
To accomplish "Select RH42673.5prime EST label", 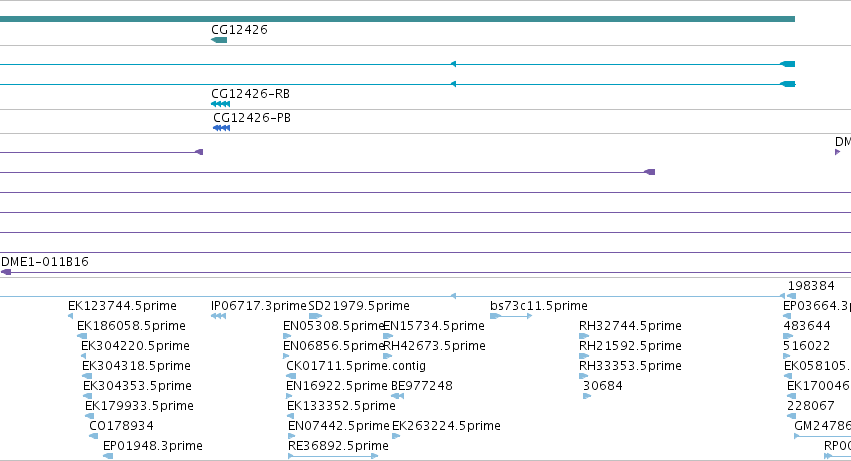I will [x=434, y=346].
